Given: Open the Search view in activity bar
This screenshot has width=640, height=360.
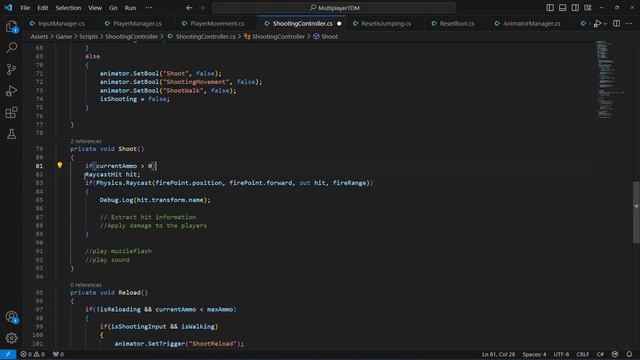Looking at the screenshot, I should 11,48.
